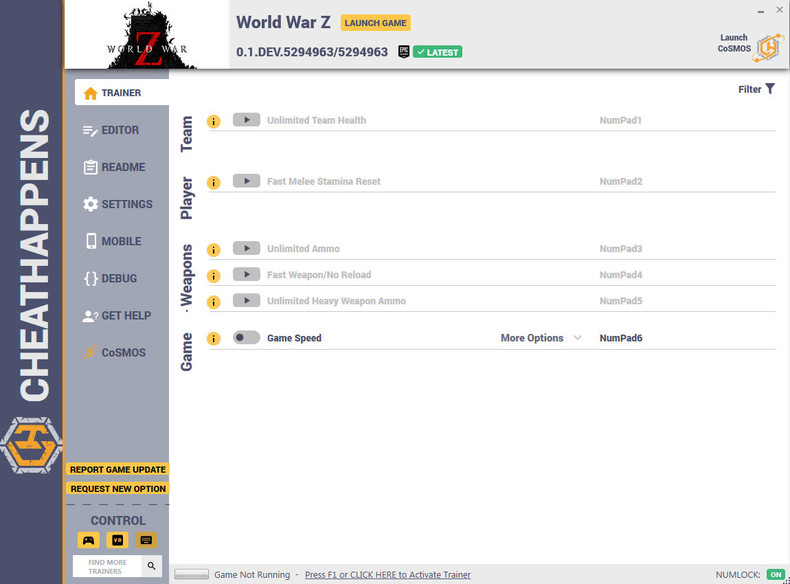Select the VR control icon
Screen dimensions: 790x584
117,540
